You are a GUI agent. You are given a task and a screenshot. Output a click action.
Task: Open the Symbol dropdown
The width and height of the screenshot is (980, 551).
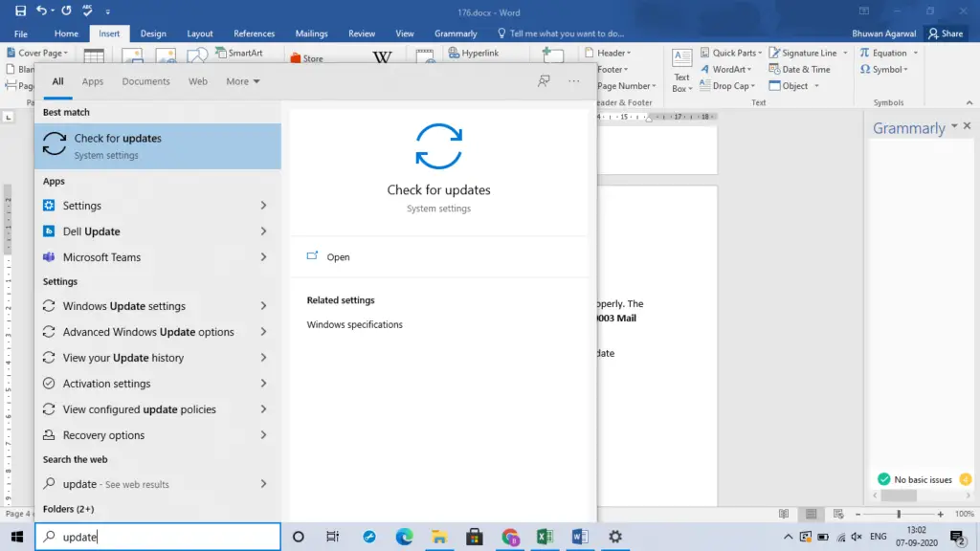point(883,69)
